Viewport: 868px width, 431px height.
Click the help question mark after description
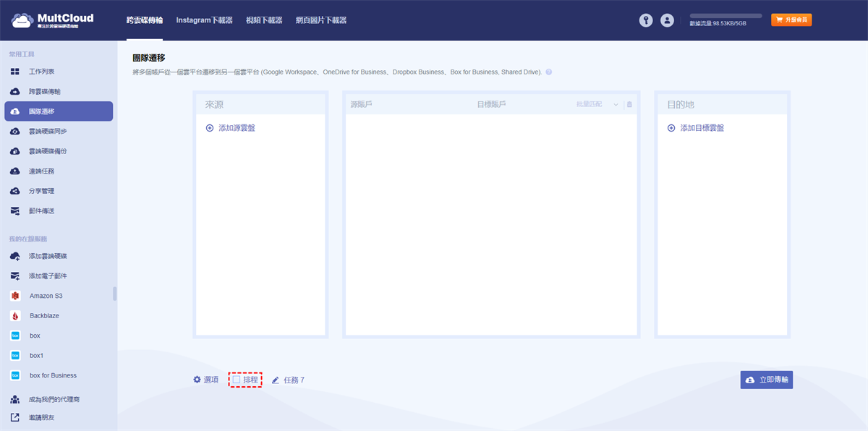(x=549, y=72)
